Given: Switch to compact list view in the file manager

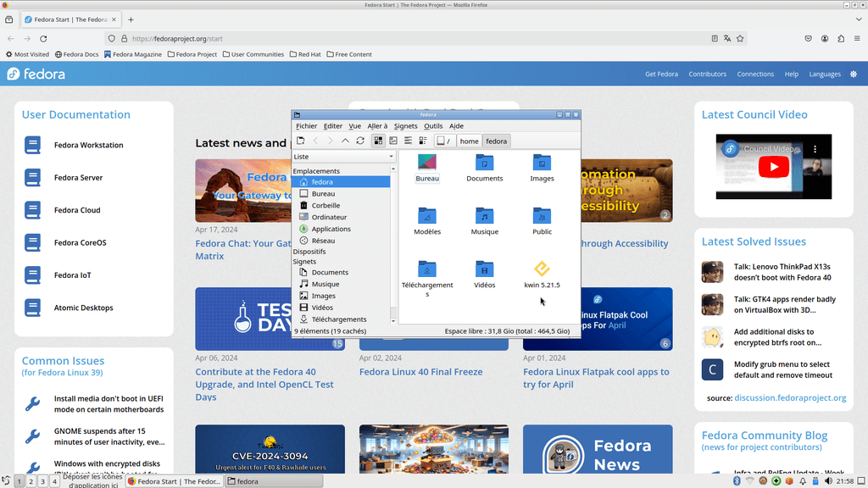Looking at the screenshot, I should [408, 141].
